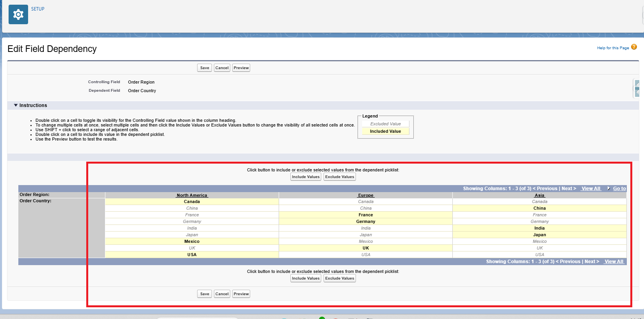Click the Europe column heading
Screen dimensions: 644x319
[365, 195]
